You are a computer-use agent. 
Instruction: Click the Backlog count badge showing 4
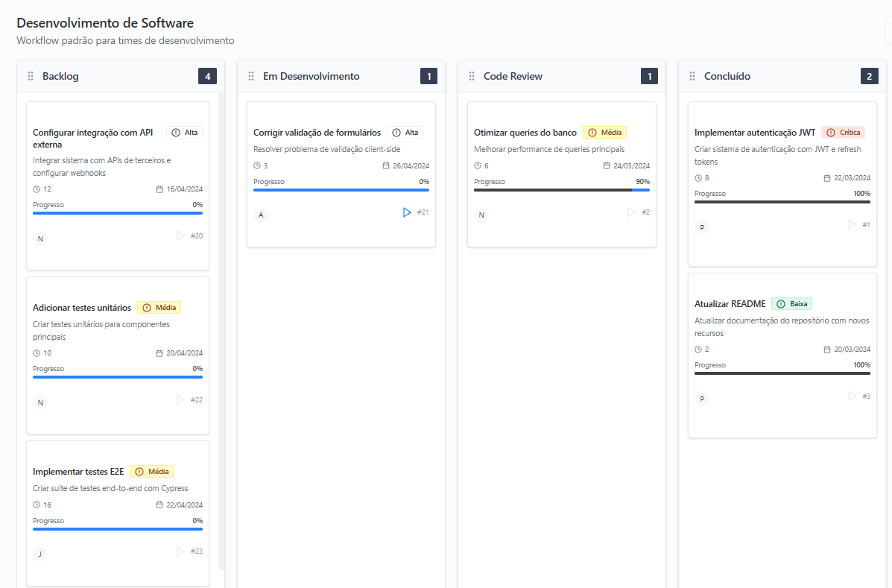coord(207,75)
